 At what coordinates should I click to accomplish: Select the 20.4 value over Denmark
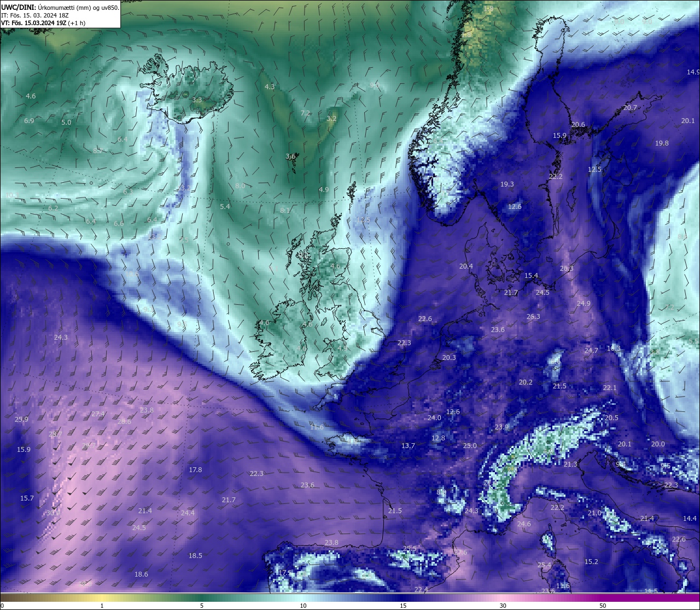tap(466, 266)
